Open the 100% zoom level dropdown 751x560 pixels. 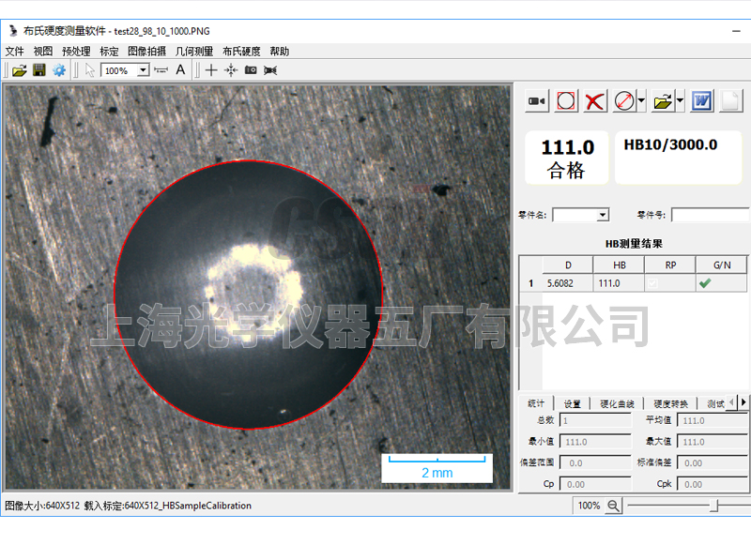[x=143, y=70]
